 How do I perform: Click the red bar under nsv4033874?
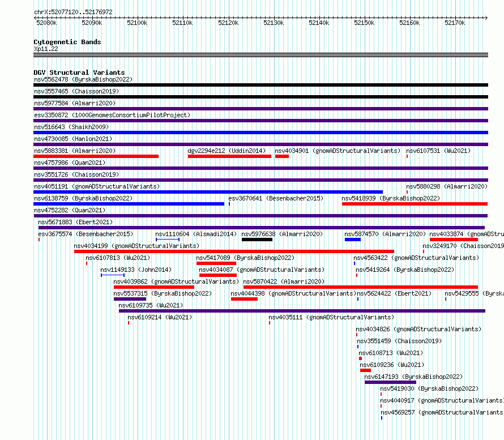[454, 240]
